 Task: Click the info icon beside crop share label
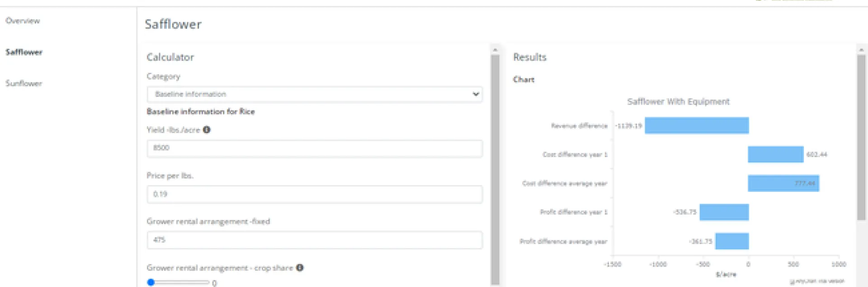300,268
